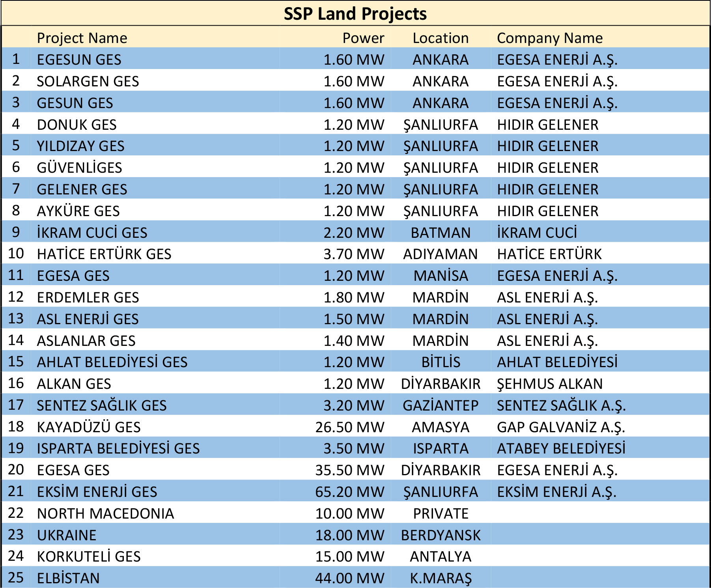
Task: Click the ATABEY BELEDİYESİ company cell
Action: tap(561, 448)
